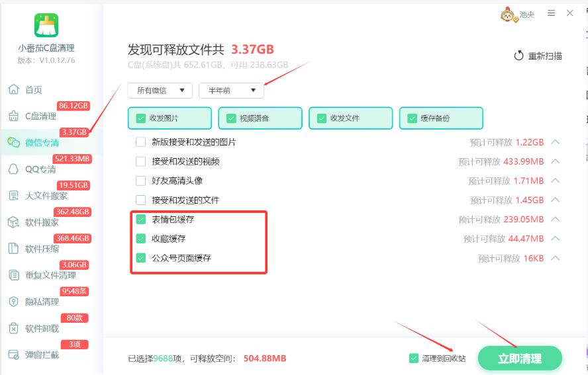Click the C盘清理 basket icon
588x375 pixels.
[x=13, y=116]
